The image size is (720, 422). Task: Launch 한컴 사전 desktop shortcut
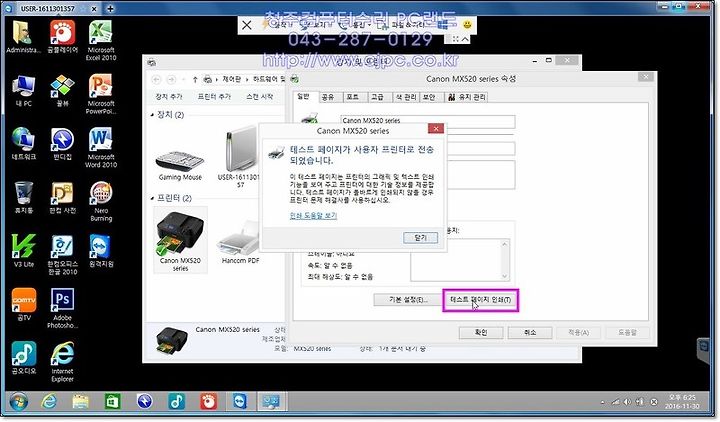click(x=62, y=198)
